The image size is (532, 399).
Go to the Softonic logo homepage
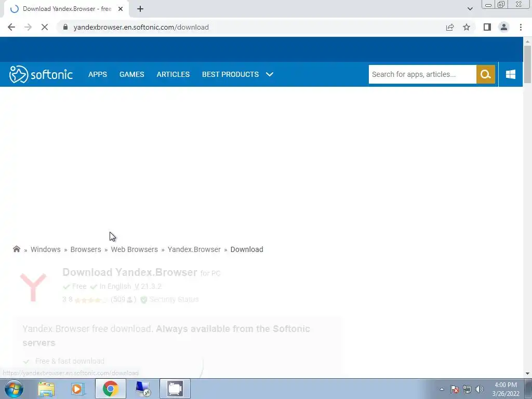click(41, 74)
